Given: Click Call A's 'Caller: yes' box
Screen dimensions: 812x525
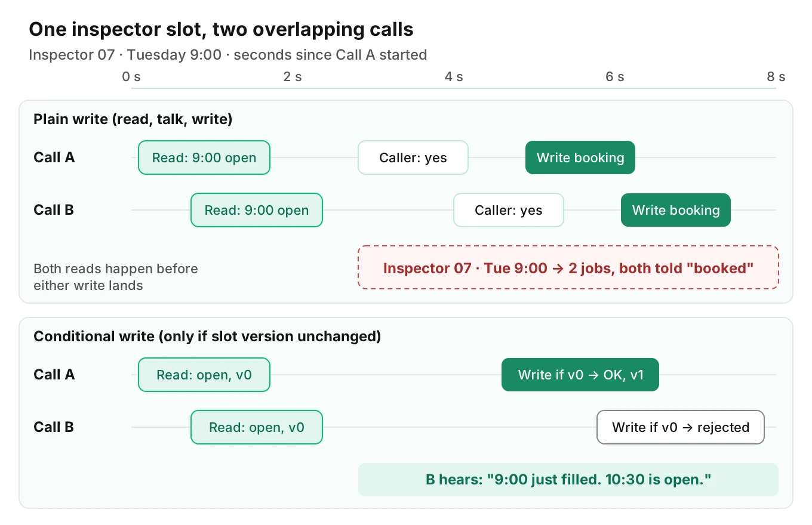Looking at the screenshot, I should tap(413, 157).
